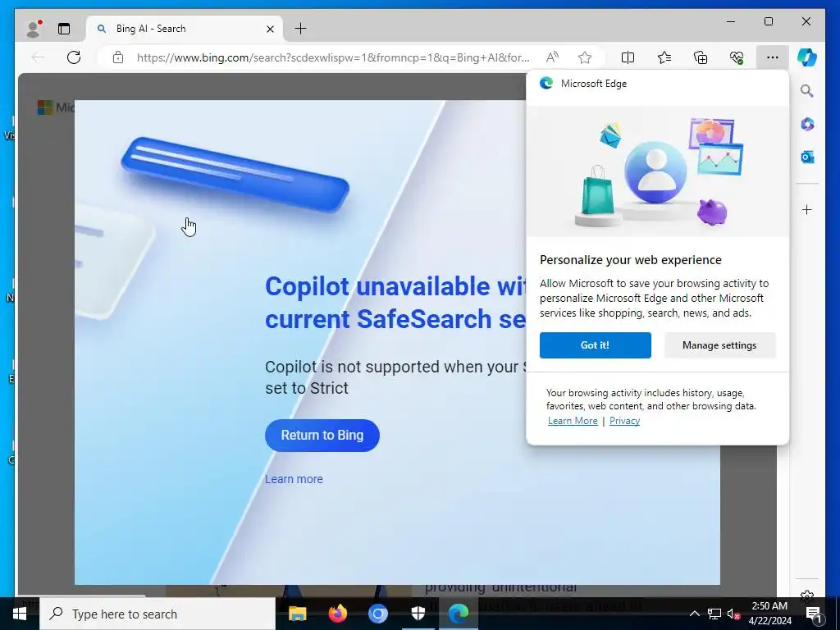Open File Explorer from taskbar
Viewport: 840px width, 630px height.
[297, 614]
